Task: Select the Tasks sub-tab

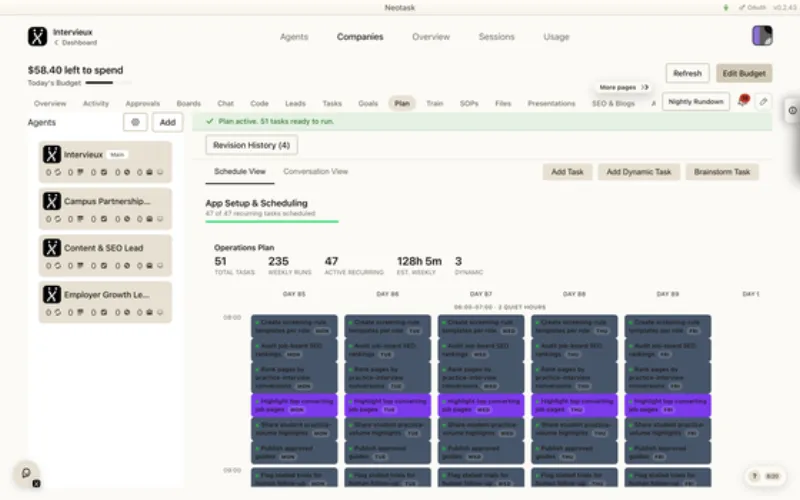Action: pyautogui.click(x=332, y=104)
